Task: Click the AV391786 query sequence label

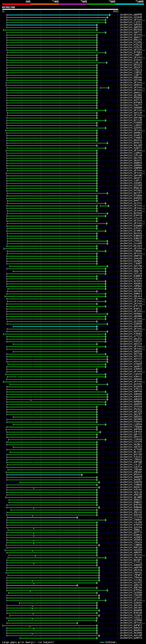Action: [x=8, y=8]
